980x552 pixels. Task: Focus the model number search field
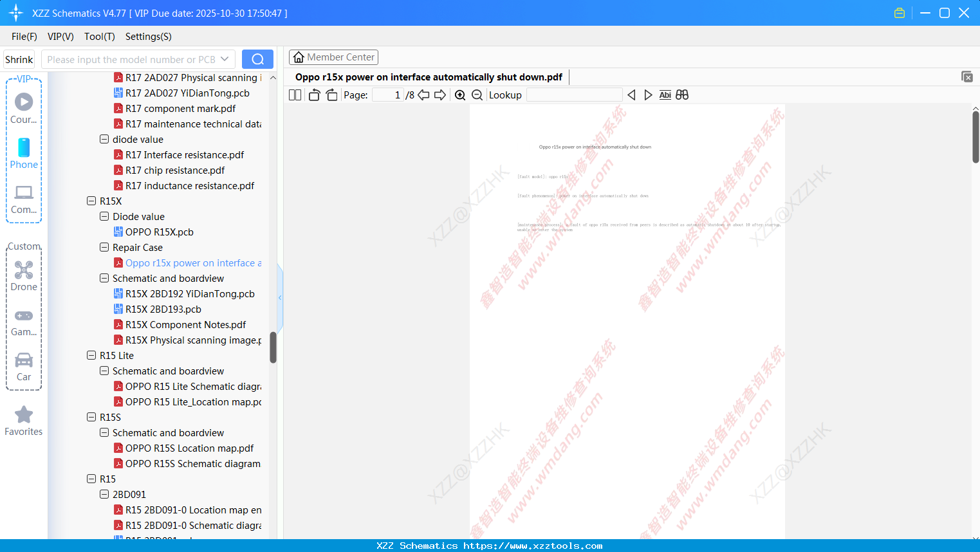131,59
